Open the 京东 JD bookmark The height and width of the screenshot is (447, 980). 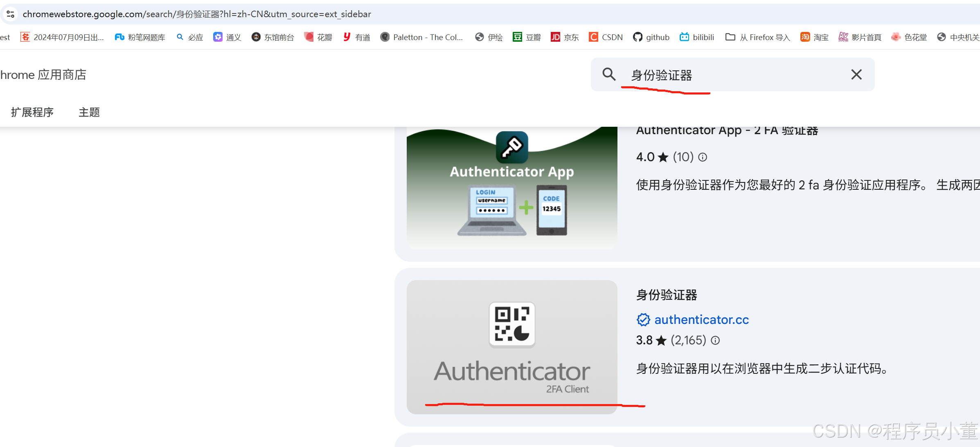pyautogui.click(x=565, y=37)
